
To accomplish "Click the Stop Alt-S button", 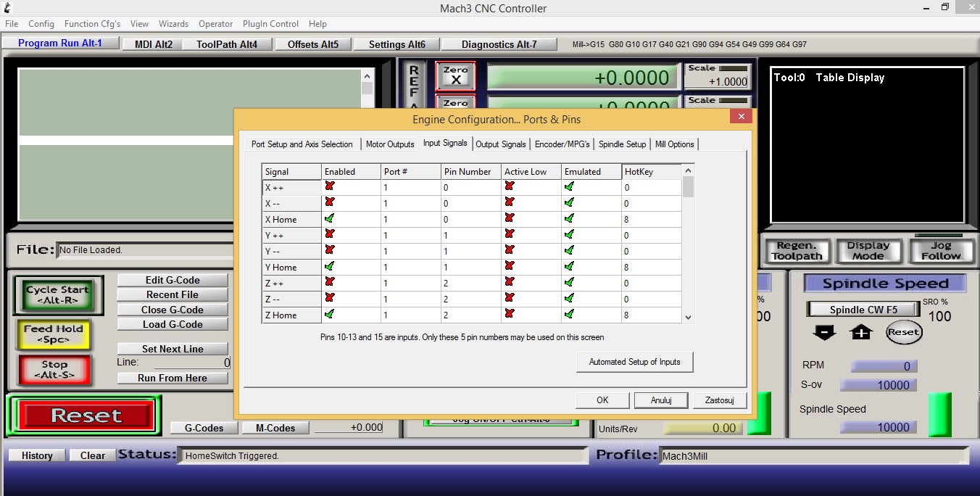I will 54,370.
